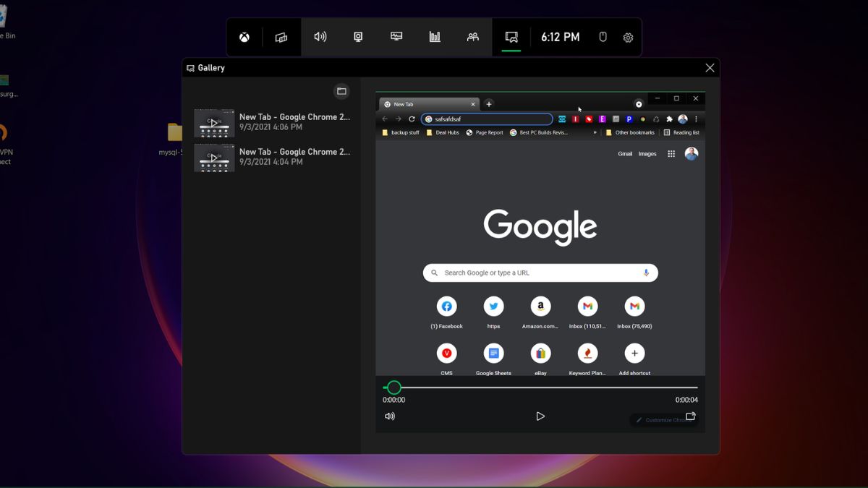Play the selected recording
Screen dimensions: 868x488
(x=540, y=416)
